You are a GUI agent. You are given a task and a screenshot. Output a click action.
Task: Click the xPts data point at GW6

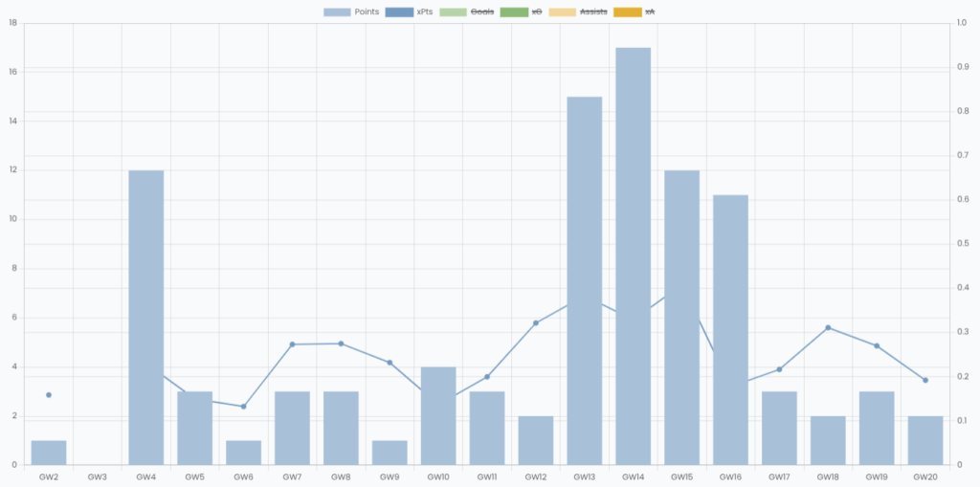pyautogui.click(x=243, y=407)
